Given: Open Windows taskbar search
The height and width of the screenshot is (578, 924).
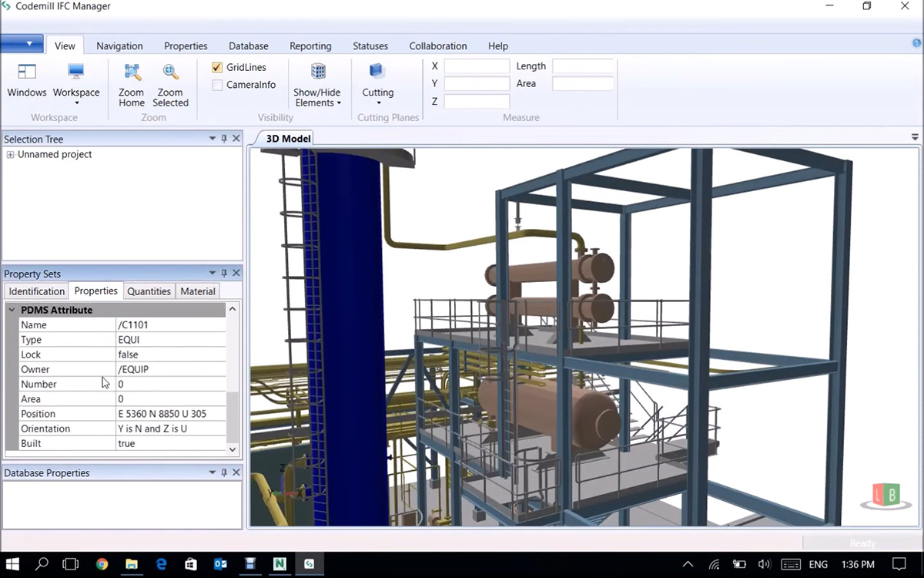Looking at the screenshot, I should coord(42,564).
